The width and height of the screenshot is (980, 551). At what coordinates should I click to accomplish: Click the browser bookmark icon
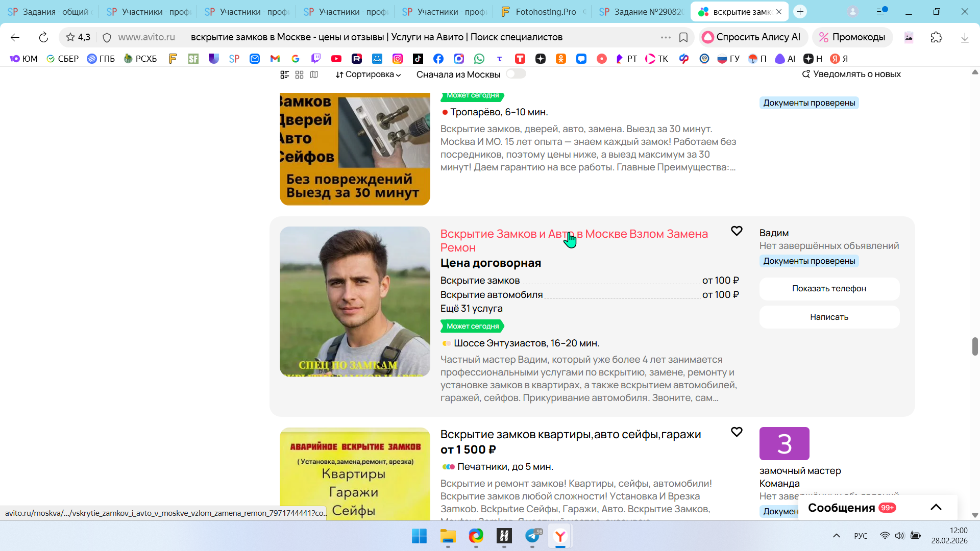683,37
